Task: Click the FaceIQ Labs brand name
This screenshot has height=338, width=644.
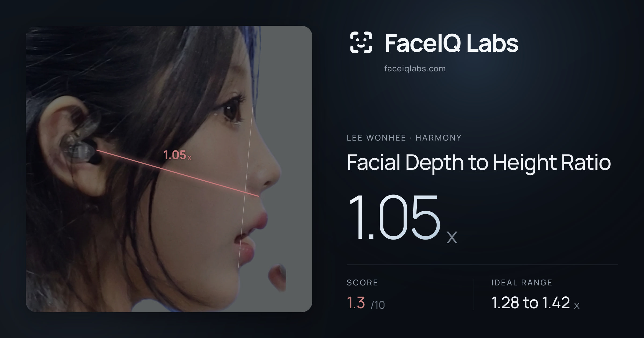Action: tap(451, 43)
